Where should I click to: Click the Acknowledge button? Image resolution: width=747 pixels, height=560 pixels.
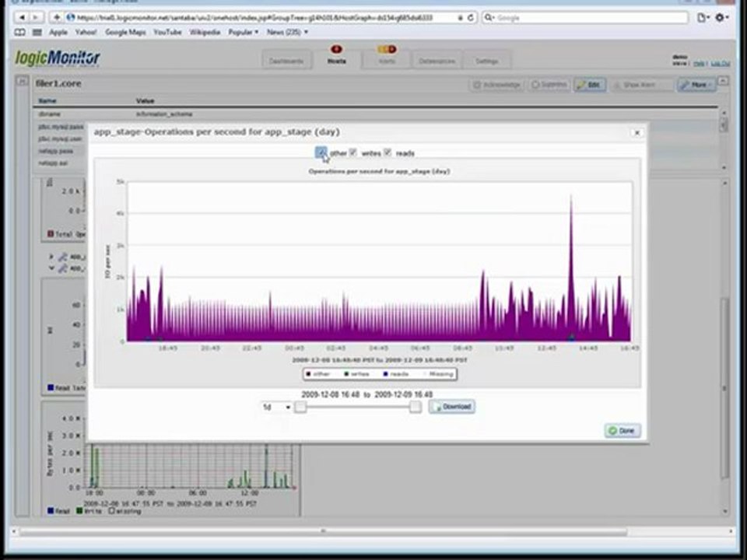click(496, 85)
